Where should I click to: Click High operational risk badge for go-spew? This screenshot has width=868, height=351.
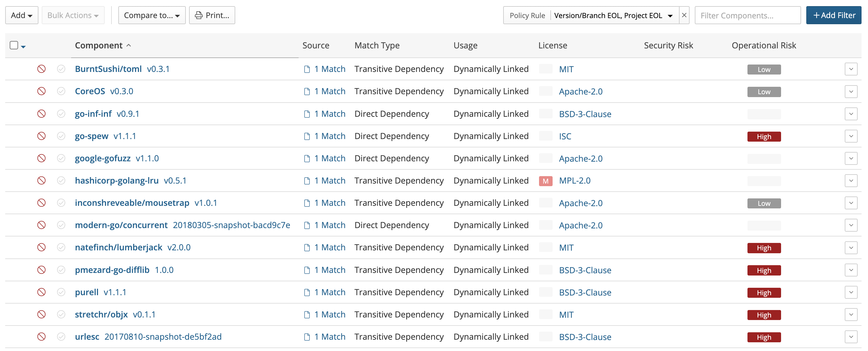click(764, 137)
